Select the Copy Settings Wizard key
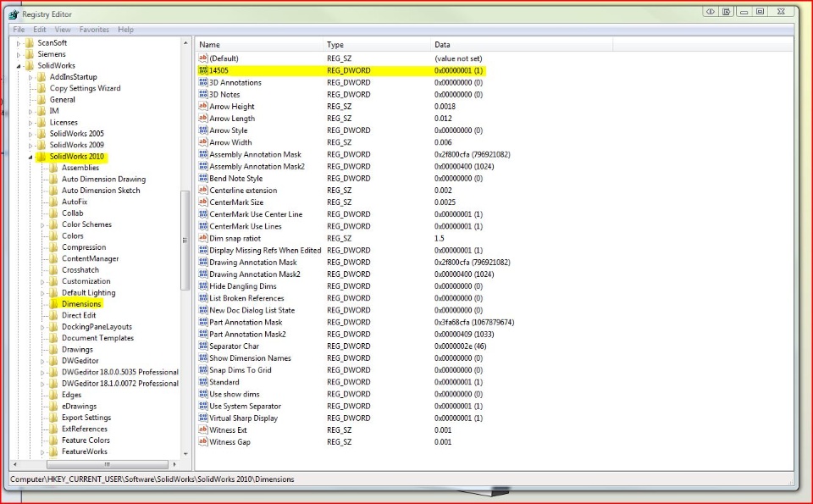 click(x=85, y=88)
